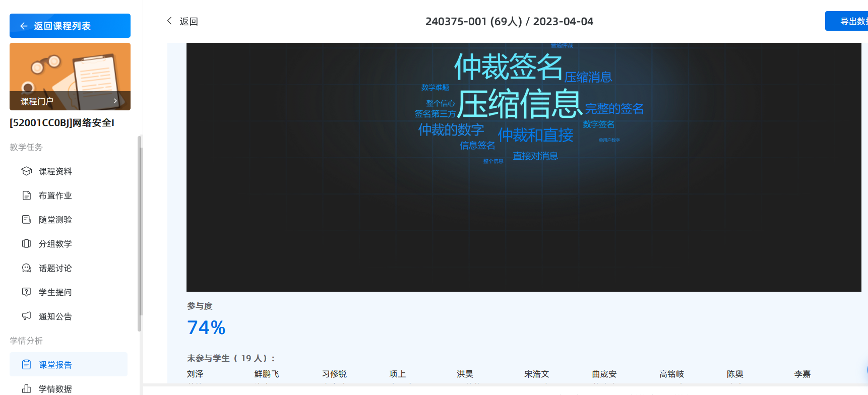Viewport: 868px width, 395px height.
Task: Click the back chevron icon beside 返回
Action: pos(169,21)
